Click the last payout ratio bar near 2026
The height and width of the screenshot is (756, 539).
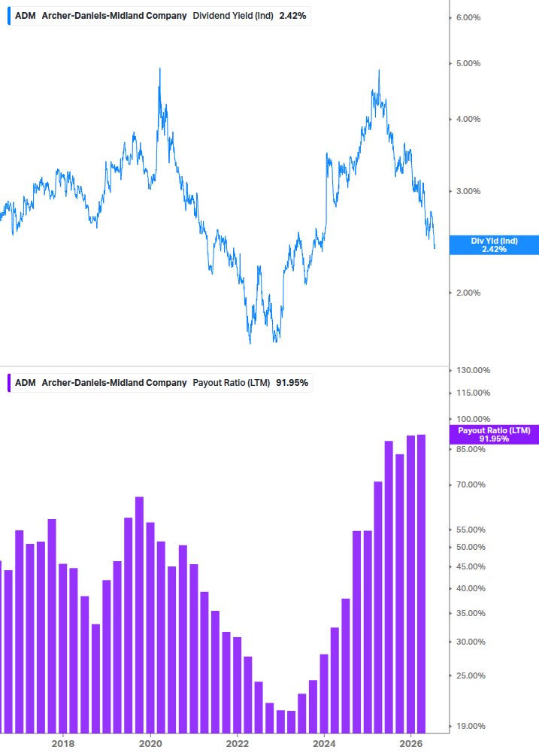[421, 584]
